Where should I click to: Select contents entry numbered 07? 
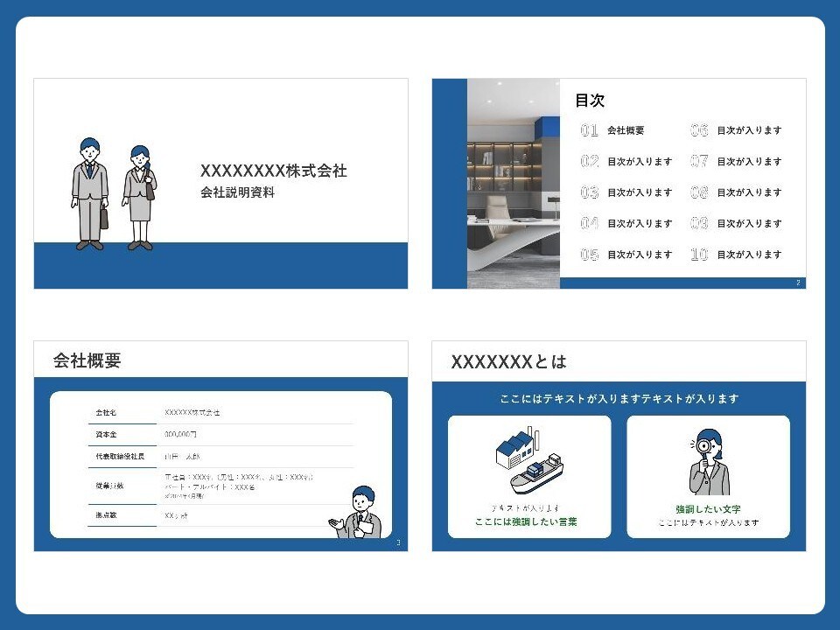click(x=736, y=161)
